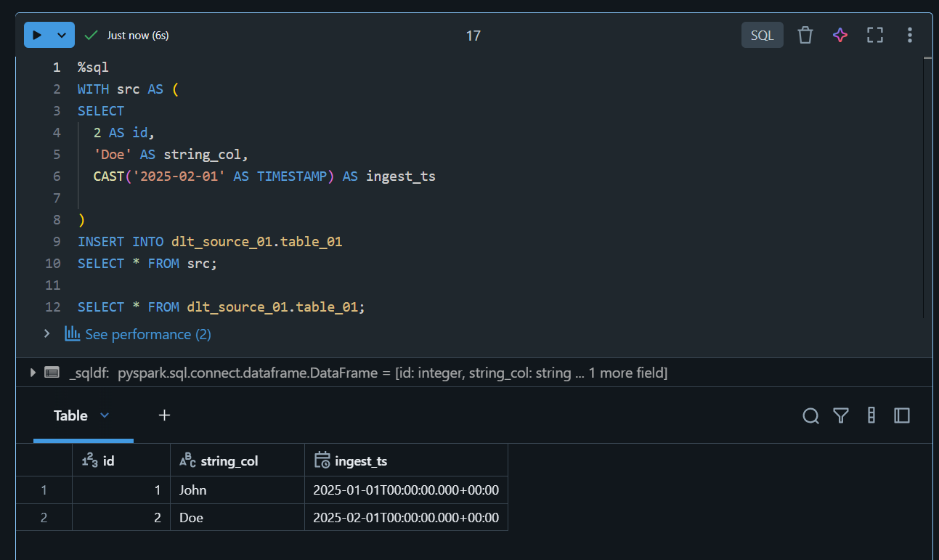939x560 pixels.
Task: Expand the _sqldf DataFrame output
Action: [32, 372]
